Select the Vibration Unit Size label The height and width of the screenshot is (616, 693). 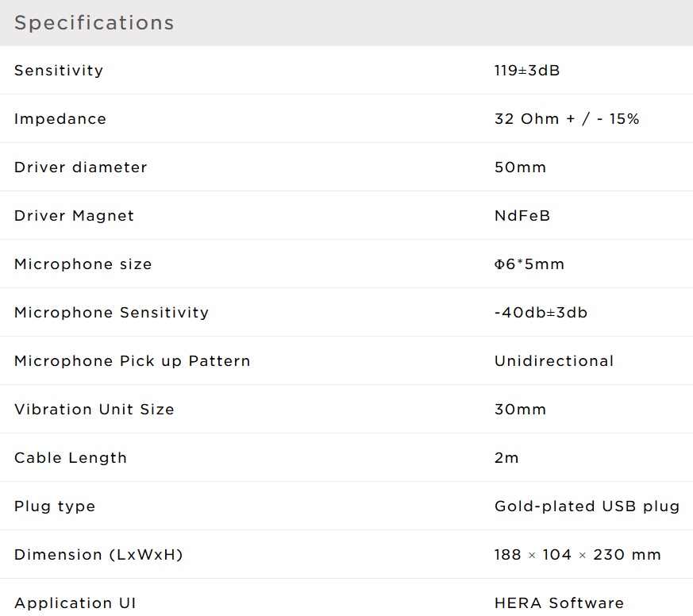94,410
